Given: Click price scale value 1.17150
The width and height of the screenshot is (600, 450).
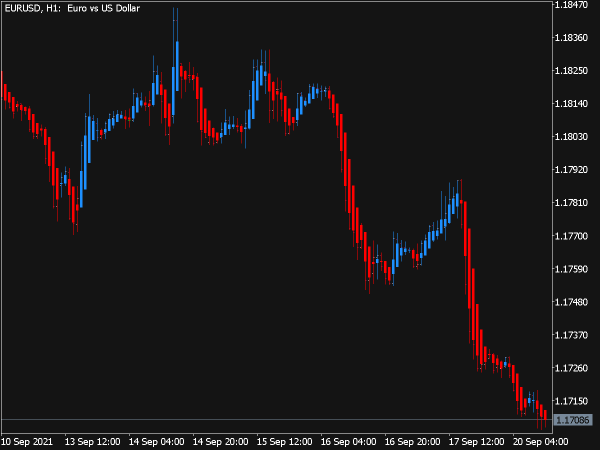Looking at the screenshot, I should (x=571, y=401).
